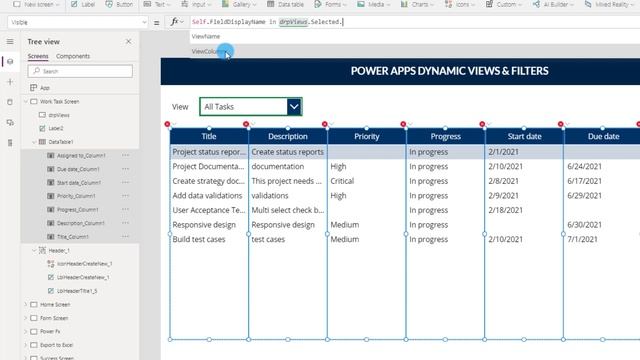The height and width of the screenshot is (360, 640).
Task: Open more options for Priority_Column1
Action: pyautogui.click(x=125, y=196)
